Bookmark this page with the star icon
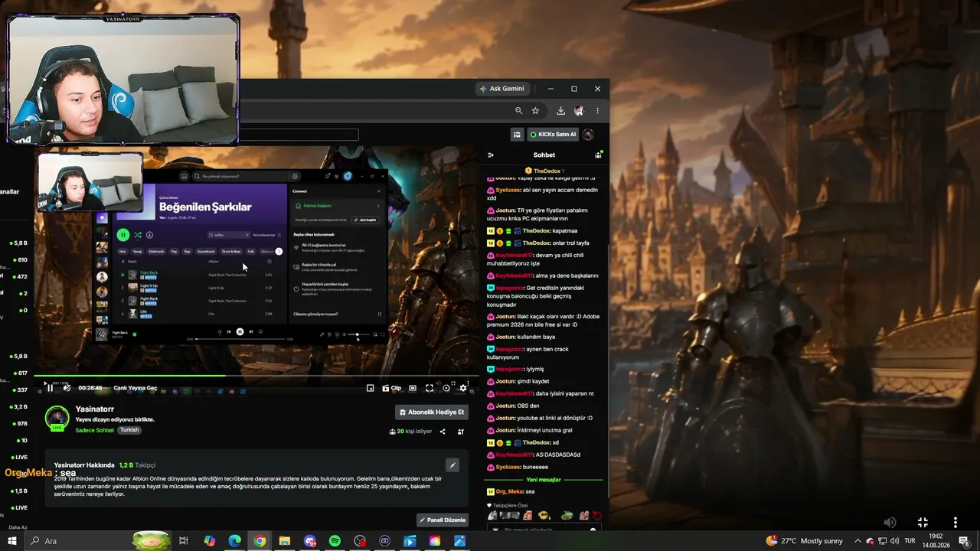 click(535, 111)
